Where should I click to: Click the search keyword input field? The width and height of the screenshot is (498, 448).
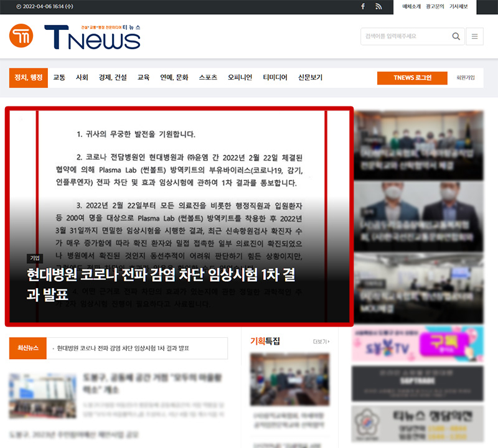point(406,37)
